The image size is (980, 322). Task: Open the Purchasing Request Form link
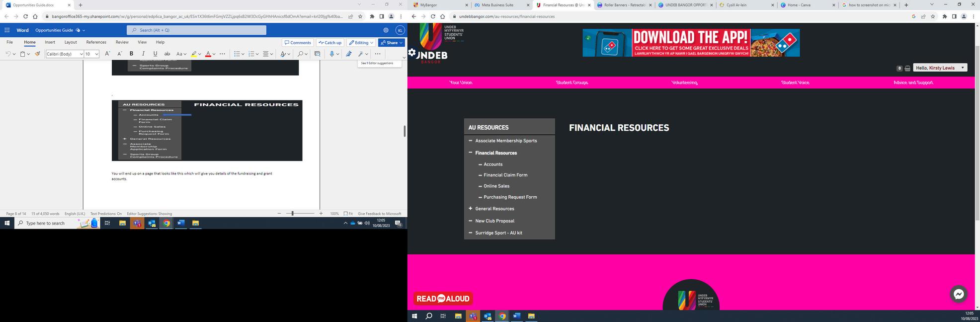tap(510, 197)
